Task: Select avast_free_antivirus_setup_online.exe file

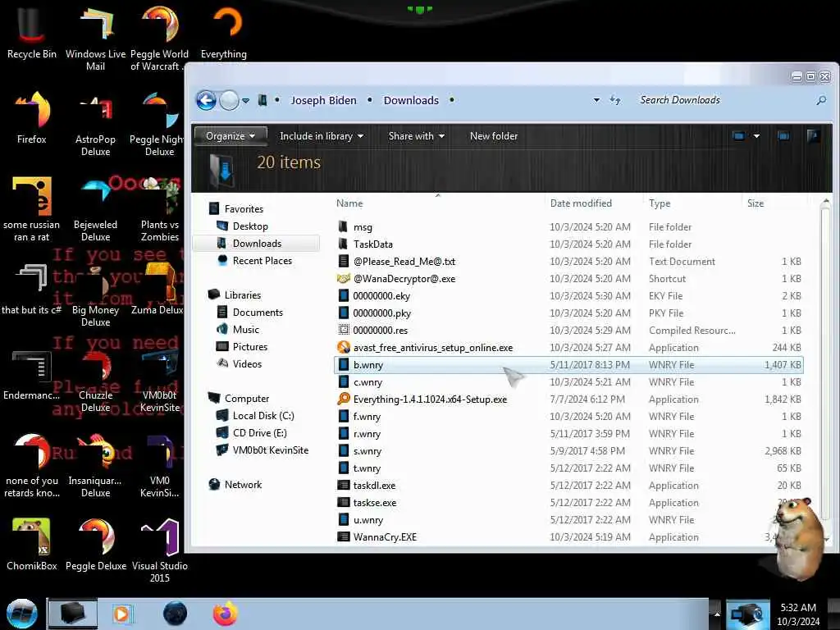Action: pos(568,347)
